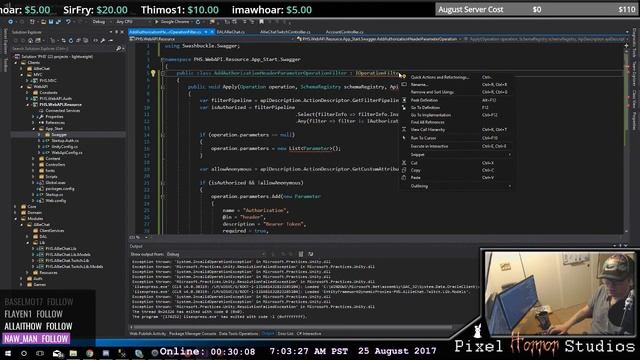Switch to the AllieChatTwitchController.cs tab
Image resolution: width=640 pixels, height=360 pixels.
click(285, 32)
